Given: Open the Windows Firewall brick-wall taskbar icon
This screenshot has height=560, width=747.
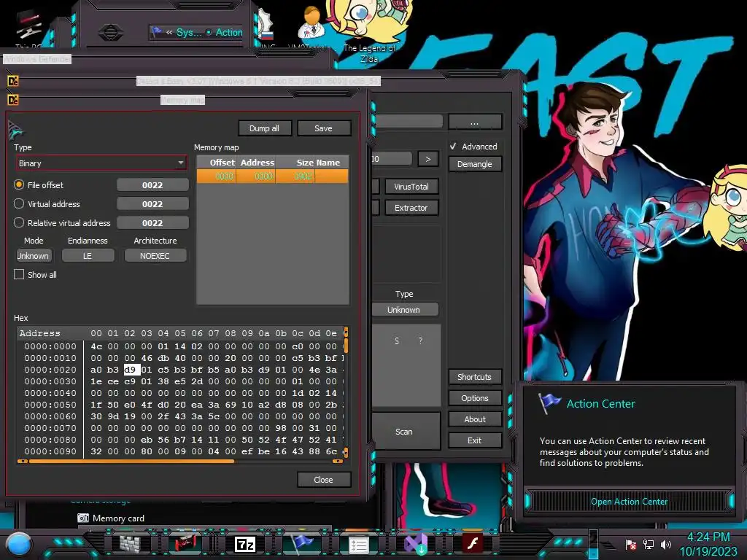Looking at the screenshot, I should pos(130,544).
